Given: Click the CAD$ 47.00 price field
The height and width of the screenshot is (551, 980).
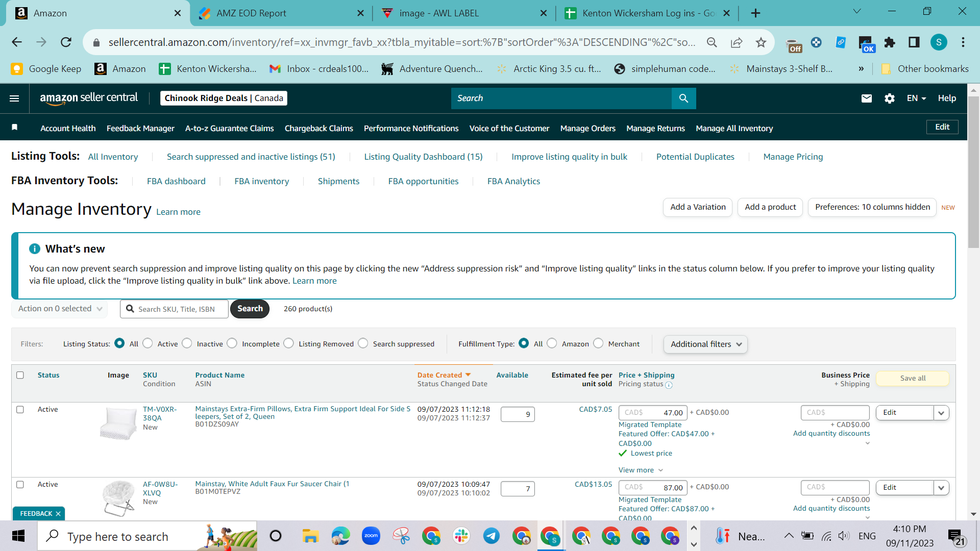Looking at the screenshot, I should [653, 413].
